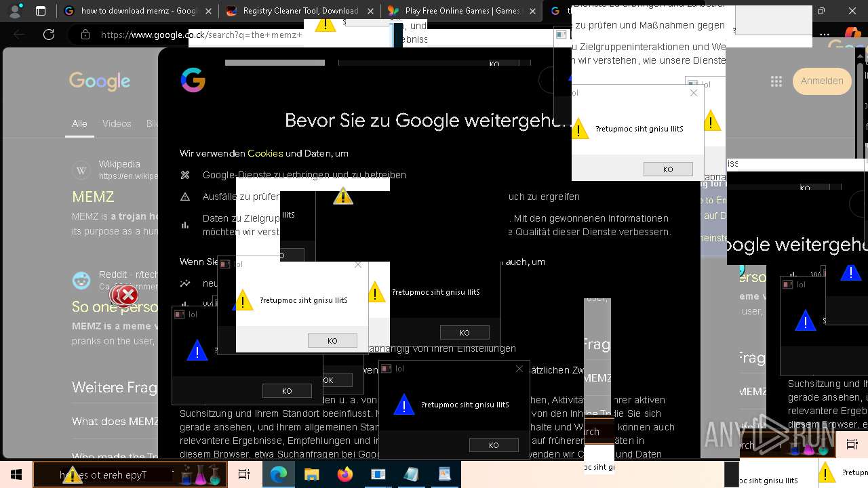Click the lab flasks icon in search box
The height and width of the screenshot is (488, 868).
point(201,474)
